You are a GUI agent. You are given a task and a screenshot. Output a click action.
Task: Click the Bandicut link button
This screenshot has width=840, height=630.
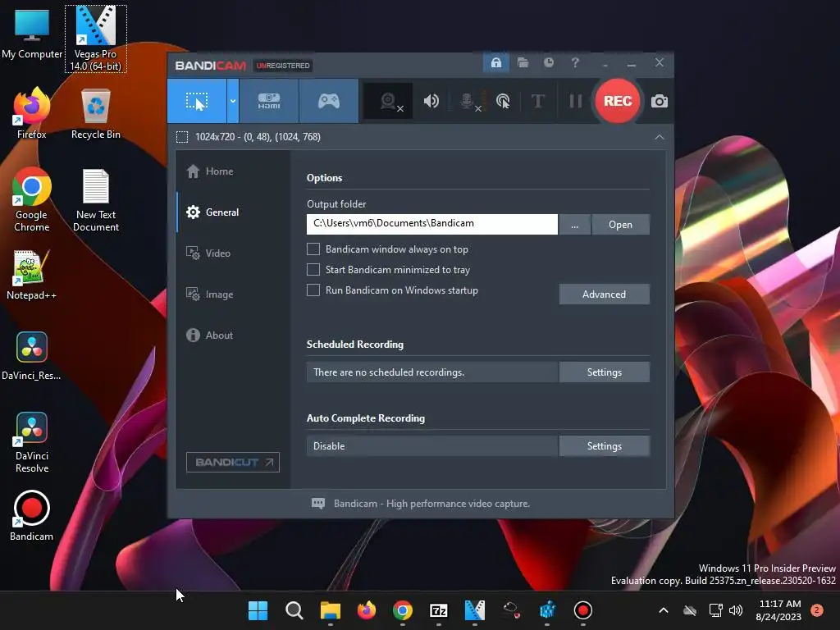pyautogui.click(x=232, y=463)
